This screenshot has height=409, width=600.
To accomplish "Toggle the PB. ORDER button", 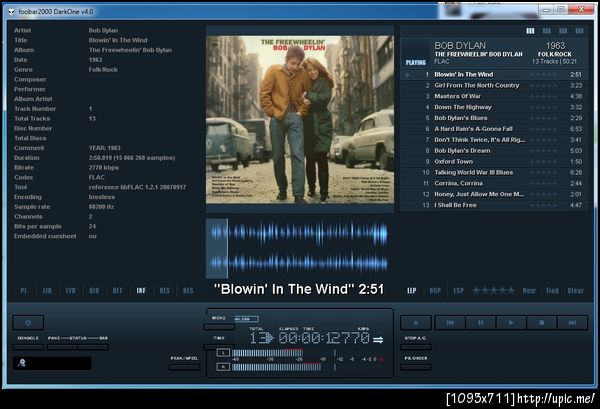I will coord(416,367).
